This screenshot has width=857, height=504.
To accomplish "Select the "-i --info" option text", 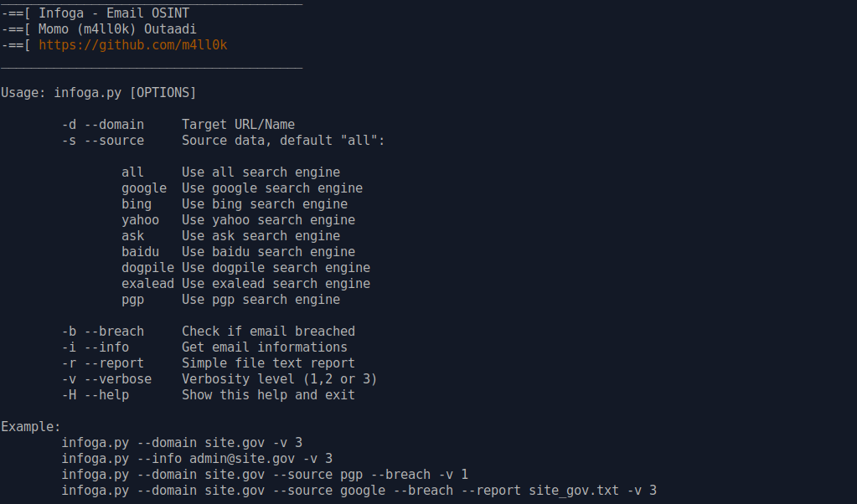I will pos(95,347).
